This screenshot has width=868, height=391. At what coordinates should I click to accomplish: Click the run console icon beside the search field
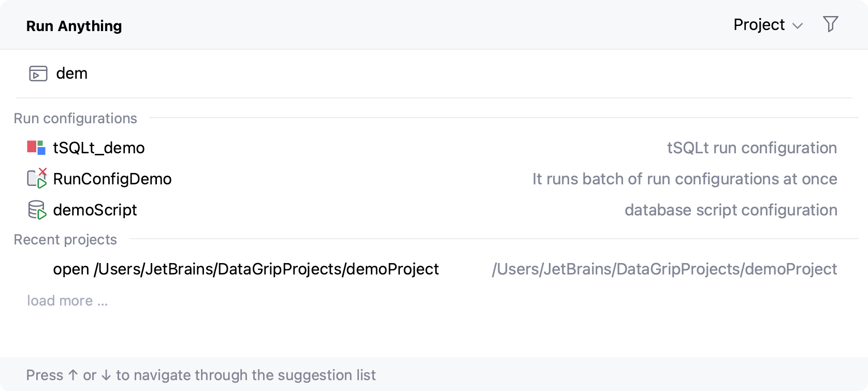pos(38,74)
